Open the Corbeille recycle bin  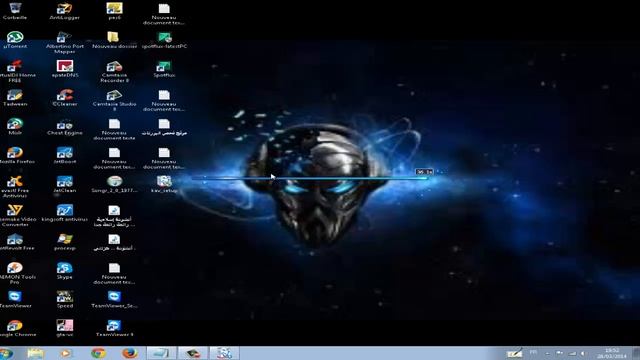pos(15,11)
